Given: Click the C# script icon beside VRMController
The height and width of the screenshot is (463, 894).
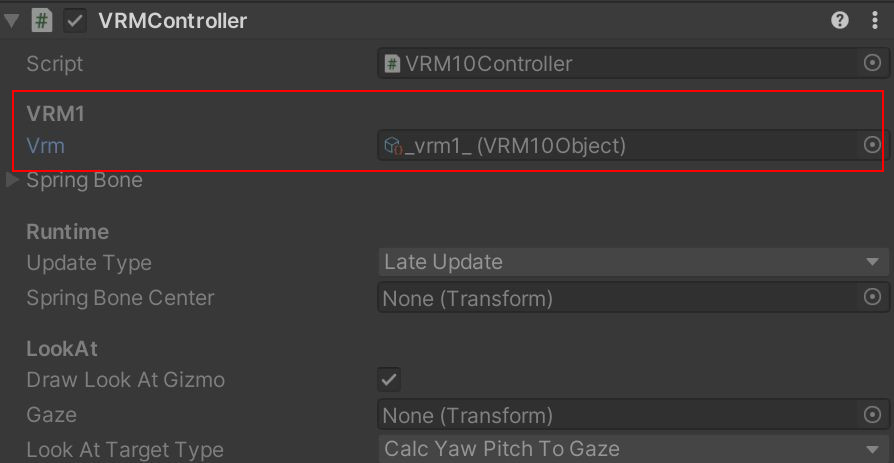Looking at the screenshot, I should [x=42, y=21].
